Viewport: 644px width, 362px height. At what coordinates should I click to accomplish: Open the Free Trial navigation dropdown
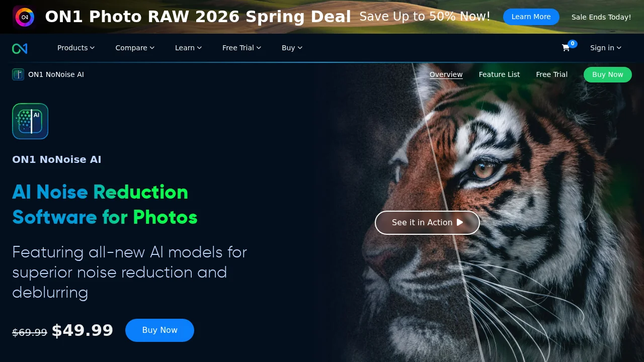pyautogui.click(x=242, y=48)
